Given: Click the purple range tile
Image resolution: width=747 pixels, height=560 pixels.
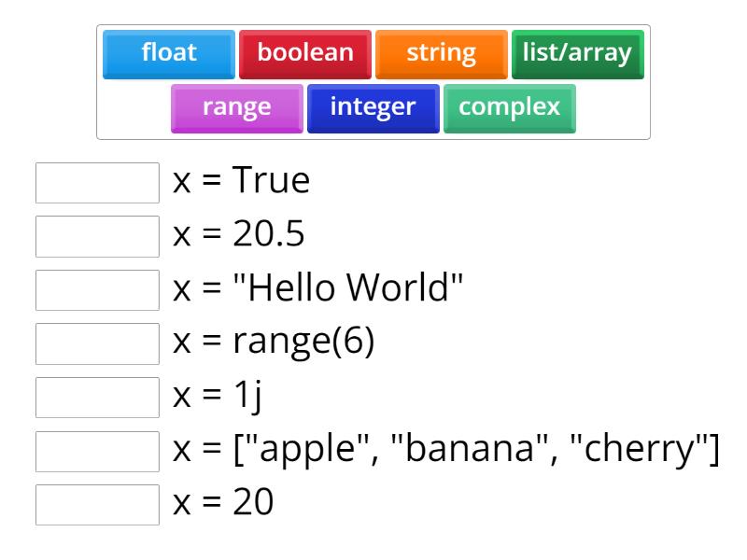Looking at the screenshot, I should (x=237, y=107).
